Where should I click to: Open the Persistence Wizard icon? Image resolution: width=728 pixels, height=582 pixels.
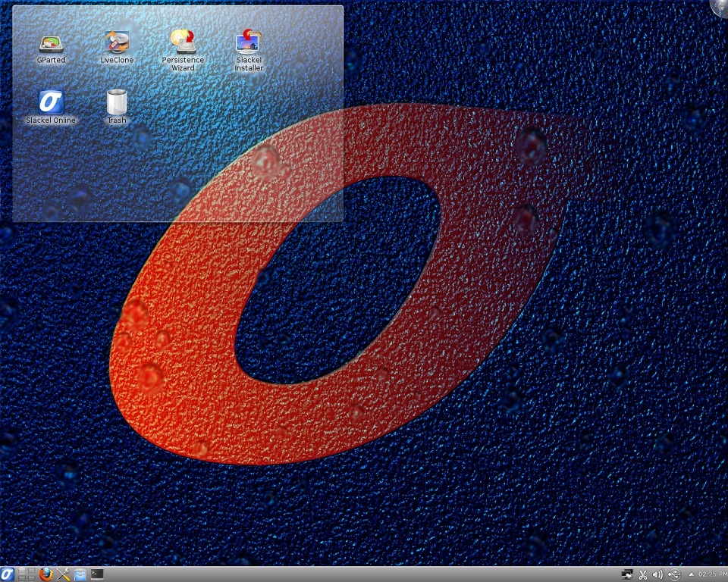[183, 42]
